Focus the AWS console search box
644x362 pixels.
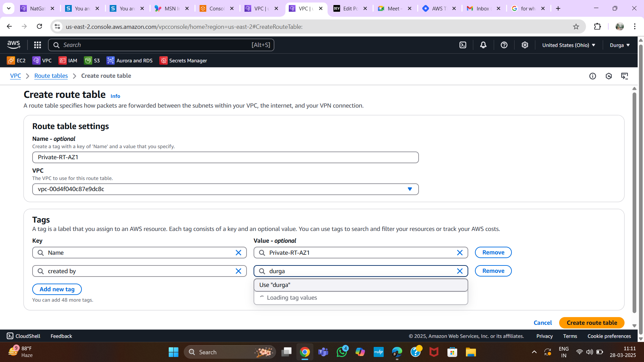point(161,45)
